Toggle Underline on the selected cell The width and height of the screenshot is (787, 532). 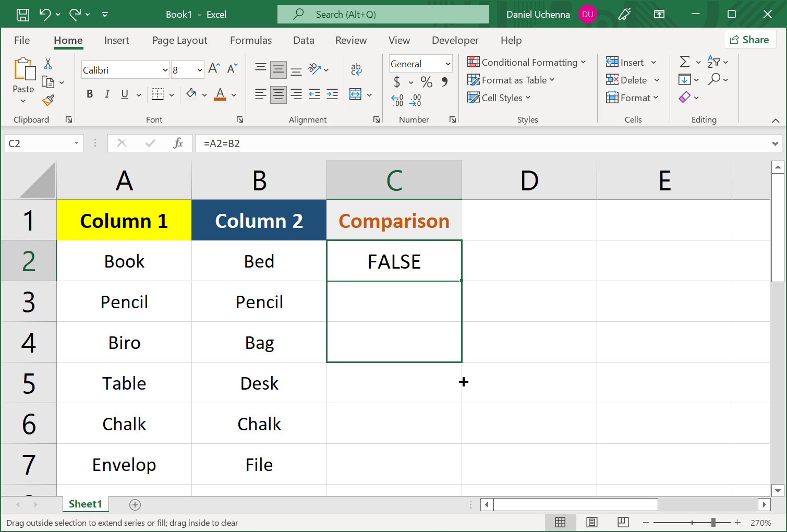[x=124, y=94]
